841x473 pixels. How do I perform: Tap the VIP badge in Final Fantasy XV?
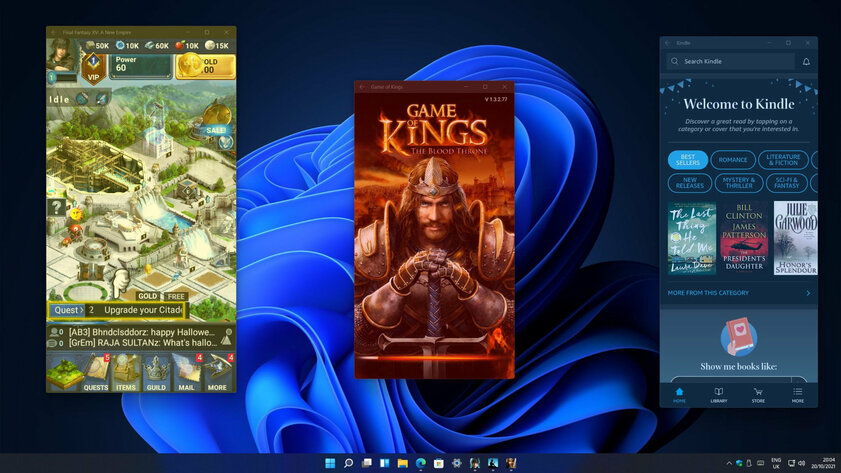94,69
